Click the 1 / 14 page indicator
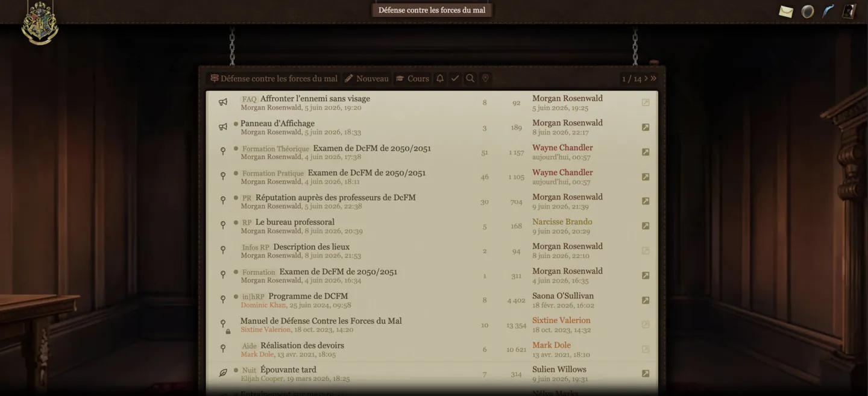 (631, 79)
